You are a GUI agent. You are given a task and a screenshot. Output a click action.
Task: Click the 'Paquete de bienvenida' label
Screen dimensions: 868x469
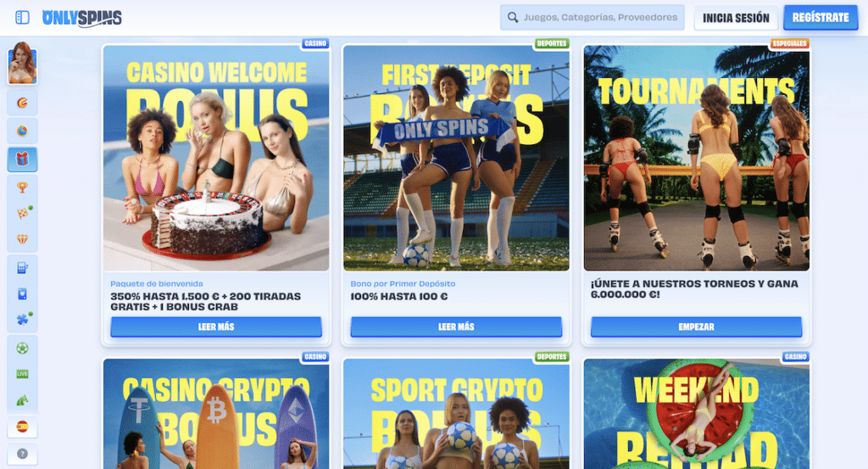pyautogui.click(x=157, y=283)
